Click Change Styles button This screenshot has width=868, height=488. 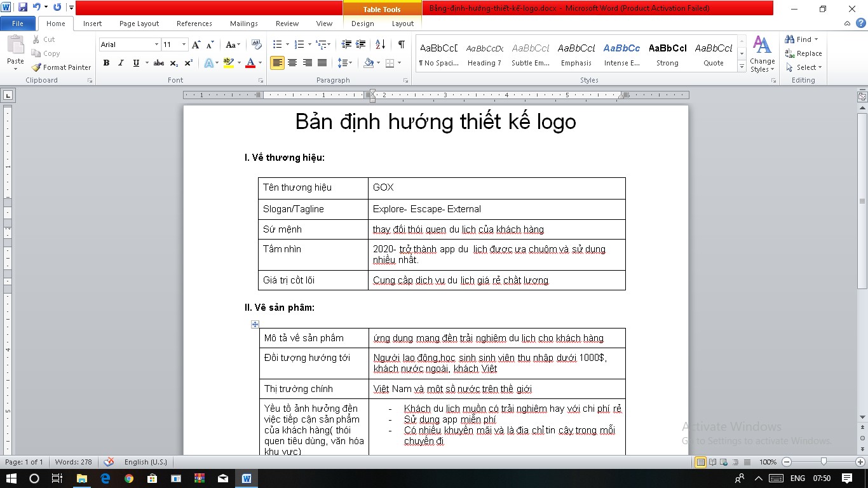pos(762,55)
